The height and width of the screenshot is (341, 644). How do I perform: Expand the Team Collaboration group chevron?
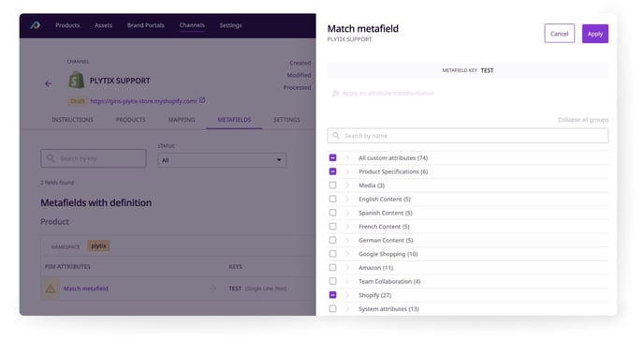pyautogui.click(x=347, y=281)
